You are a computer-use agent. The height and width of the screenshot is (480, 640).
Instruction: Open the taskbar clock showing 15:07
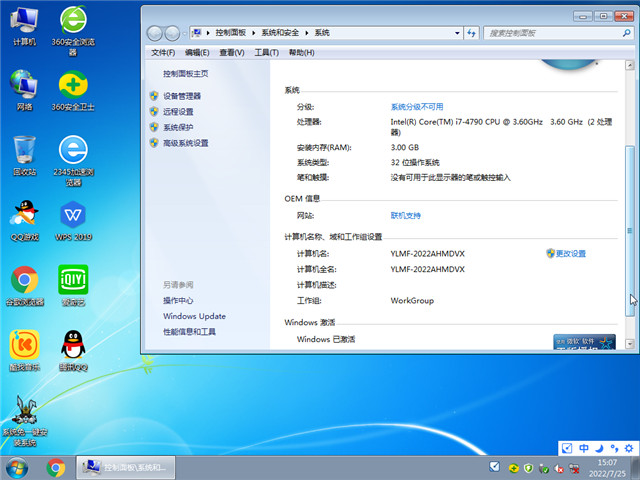coord(607,468)
